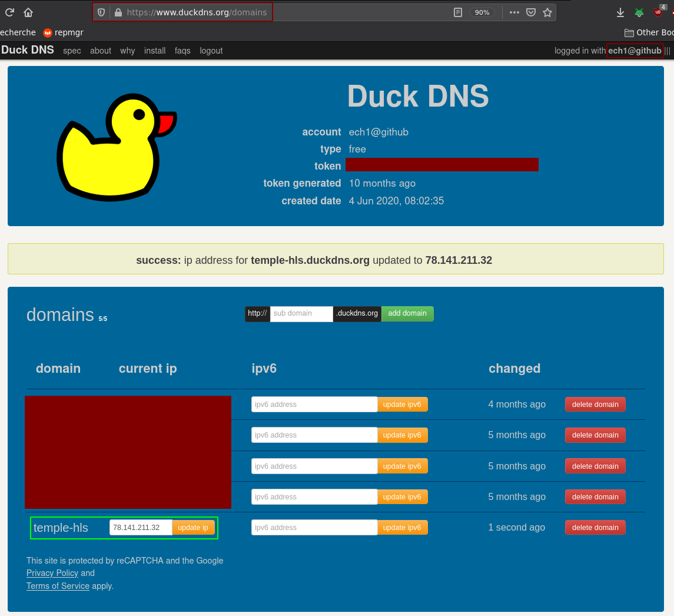This screenshot has width=674, height=616.
Task: Click the '5/5' domains count
Action: click(x=103, y=319)
